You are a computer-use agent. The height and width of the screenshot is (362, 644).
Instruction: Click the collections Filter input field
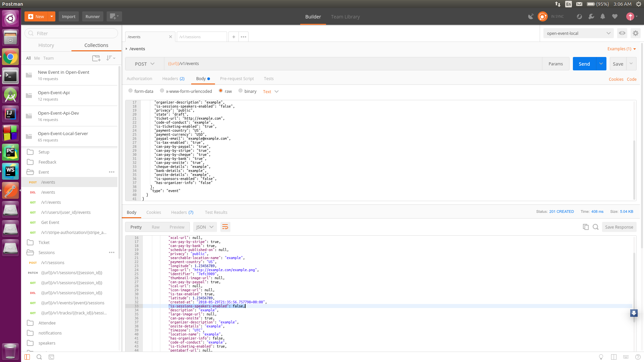pyautogui.click(x=71, y=33)
